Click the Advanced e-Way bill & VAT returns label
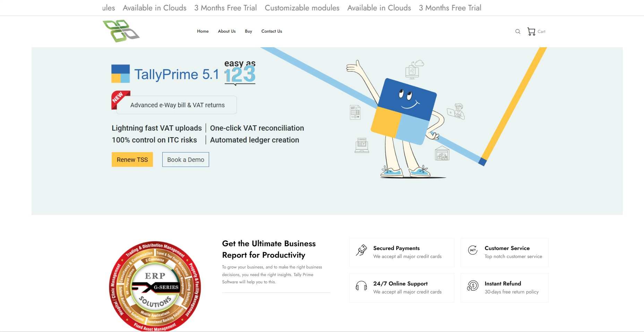 click(x=177, y=105)
